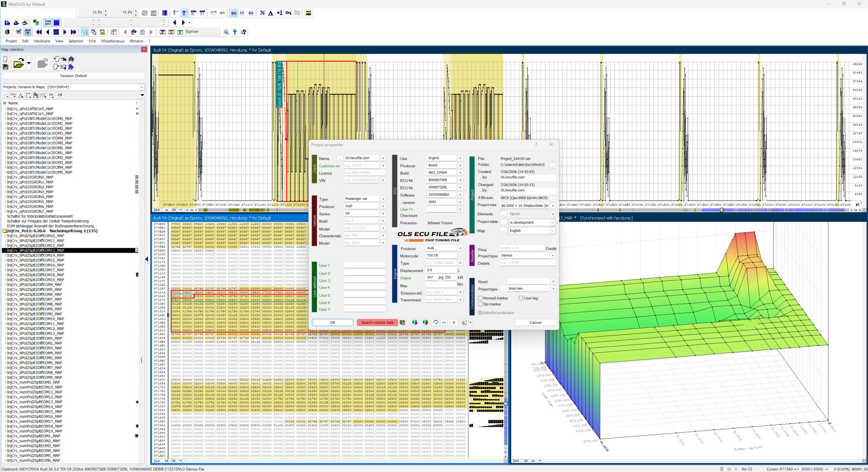The height and width of the screenshot is (472, 868).
Task: Click the blue grid map icon
Action: (56, 32)
